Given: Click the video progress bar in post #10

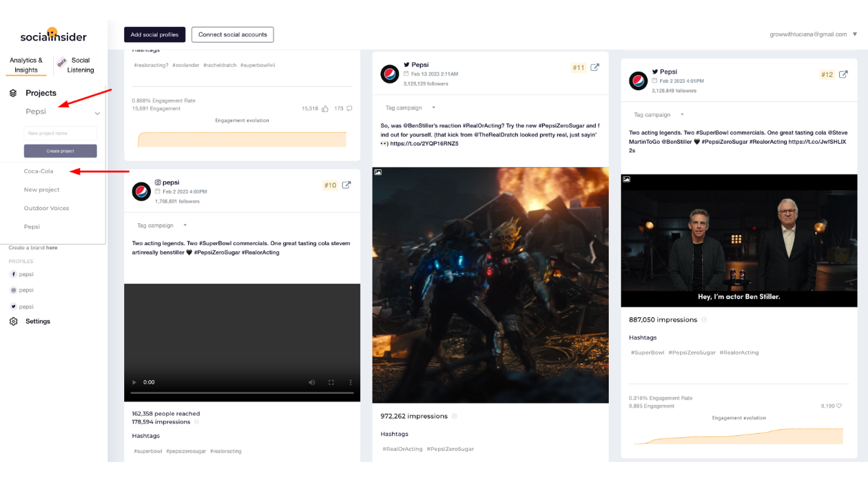Looking at the screenshot, I should click(242, 393).
